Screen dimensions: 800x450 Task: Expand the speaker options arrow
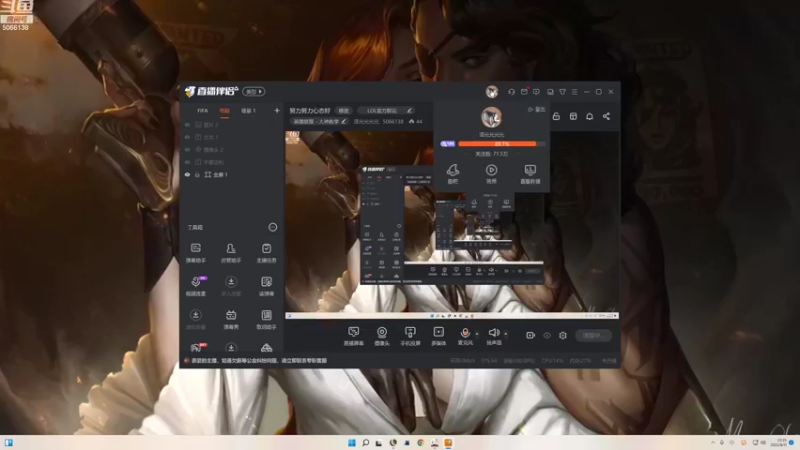(x=506, y=334)
